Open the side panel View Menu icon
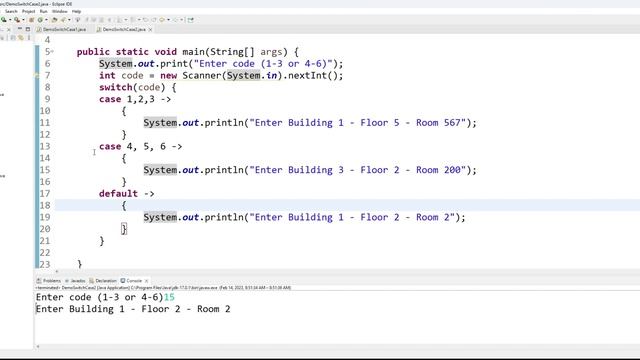Viewport: 640px width, 360px height. pos(29,38)
